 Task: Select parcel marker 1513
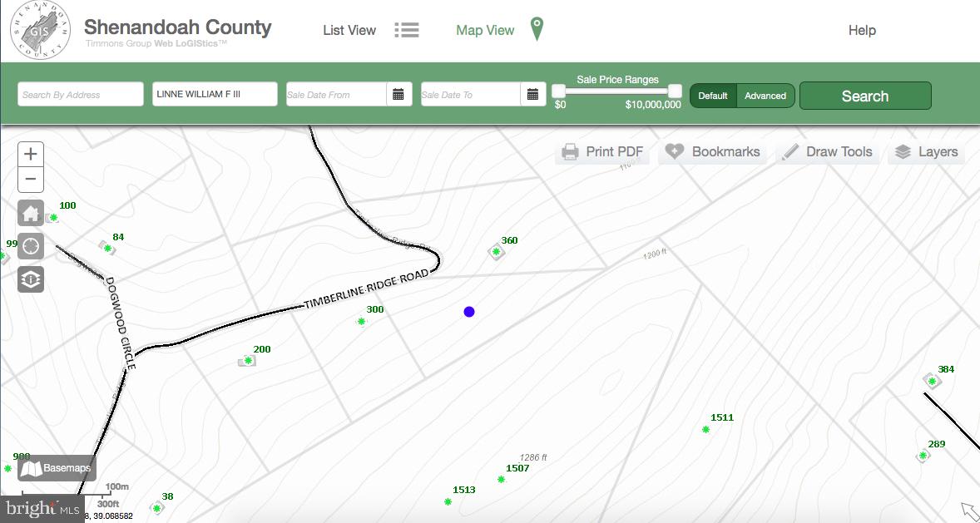[448, 501]
